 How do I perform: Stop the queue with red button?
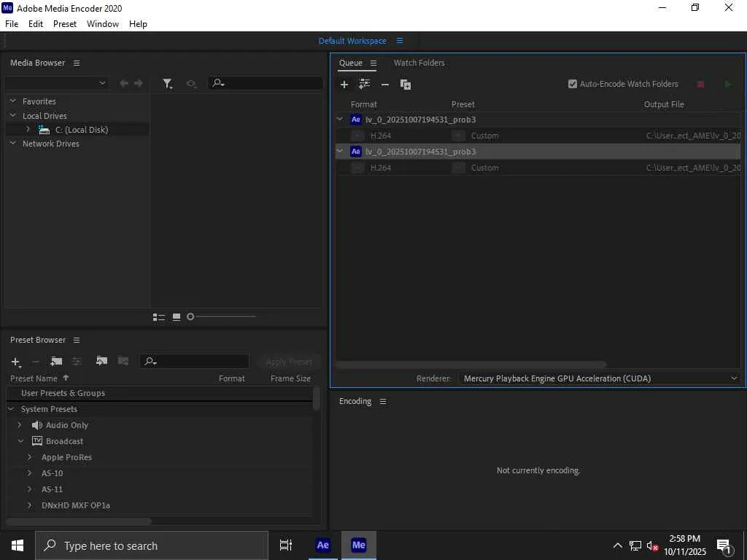click(x=700, y=85)
